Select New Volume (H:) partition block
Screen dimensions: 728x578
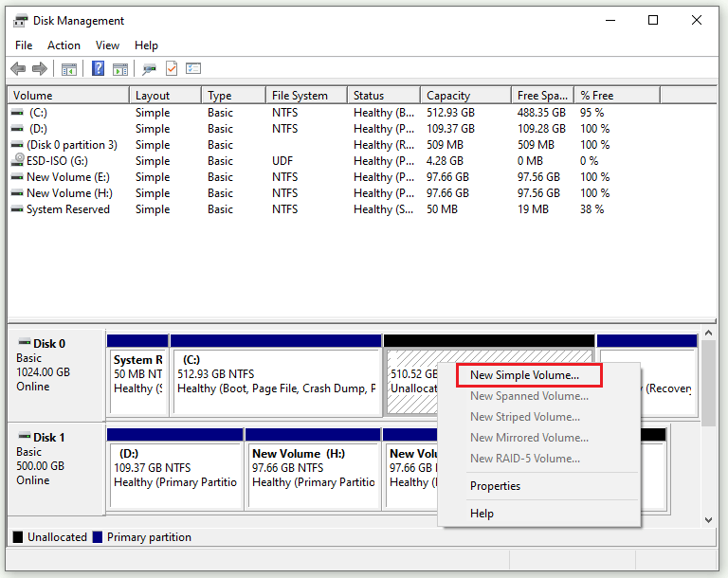[313, 469]
